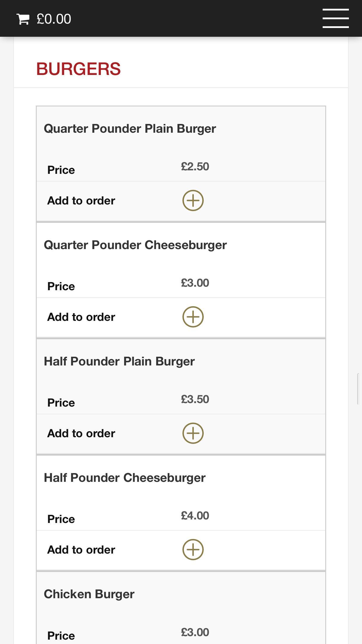Click the £2.50 price
The image size is (362, 644).
(x=195, y=167)
